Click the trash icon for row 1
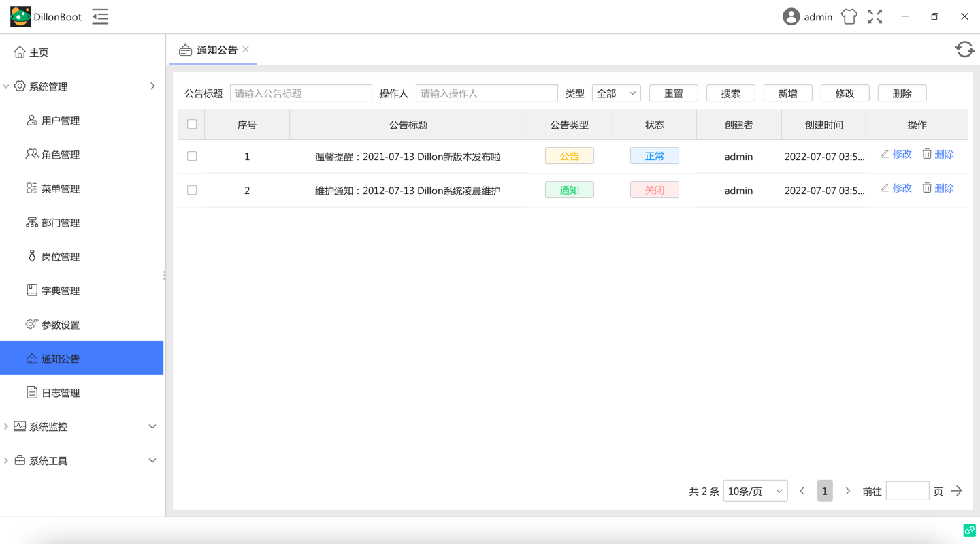This screenshot has width=980, height=544. tap(927, 154)
